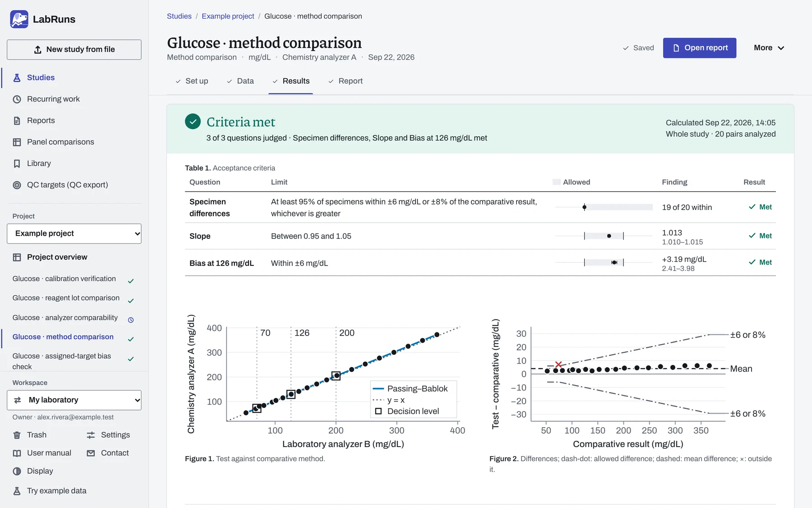
Task: Click the Slope allowed-range bar
Action: [x=604, y=236]
